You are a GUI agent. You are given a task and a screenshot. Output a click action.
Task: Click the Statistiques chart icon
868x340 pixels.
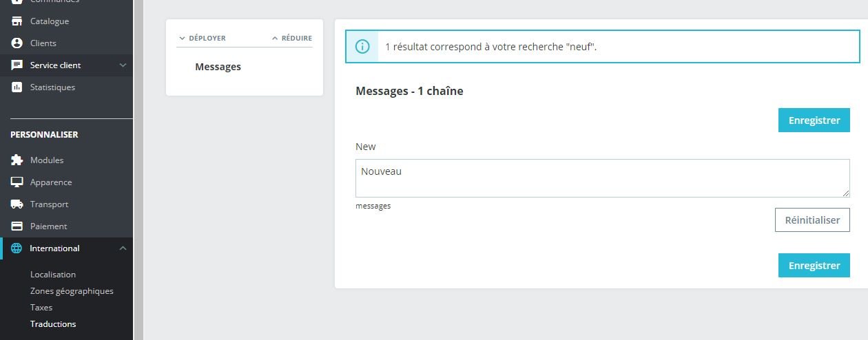[17, 87]
